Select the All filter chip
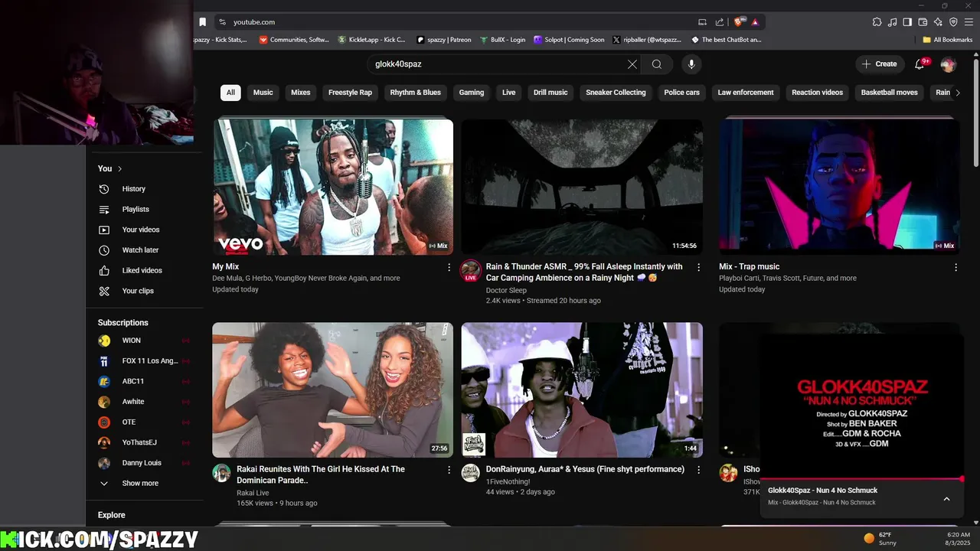This screenshot has height=551, width=980. coord(230,93)
